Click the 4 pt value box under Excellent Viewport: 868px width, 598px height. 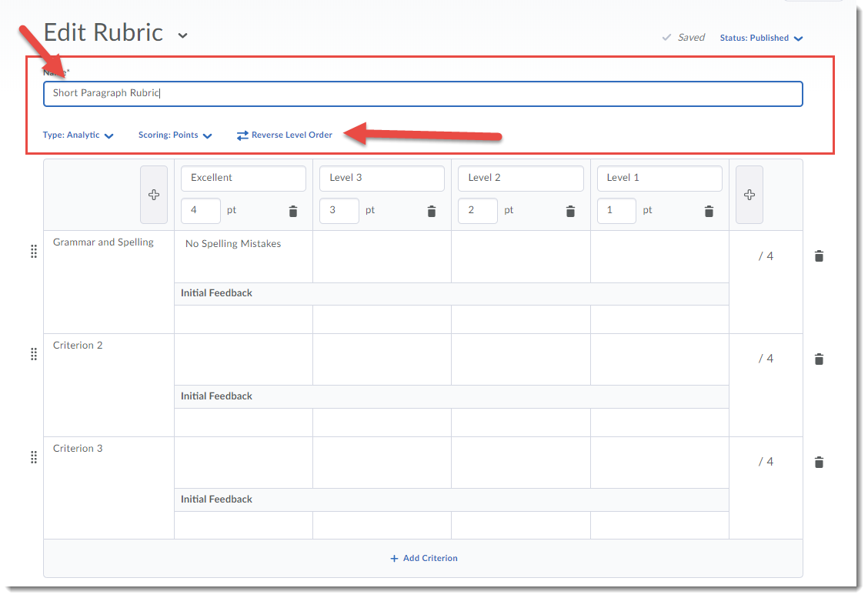click(x=200, y=210)
